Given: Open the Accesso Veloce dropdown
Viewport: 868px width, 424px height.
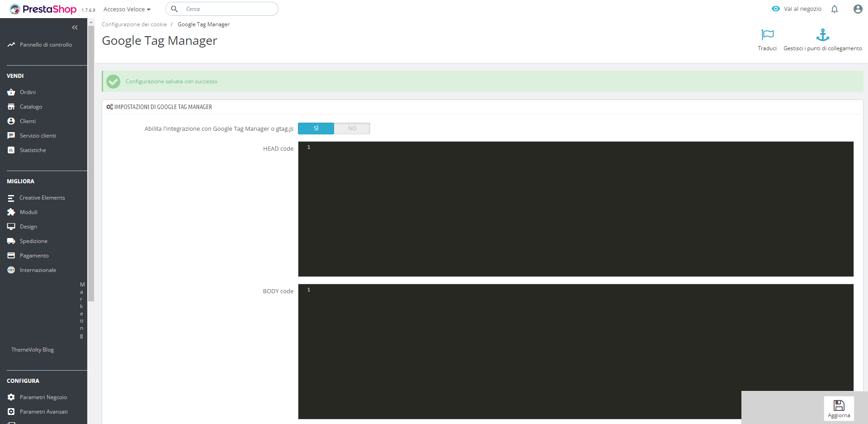Looking at the screenshot, I should pos(127,9).
